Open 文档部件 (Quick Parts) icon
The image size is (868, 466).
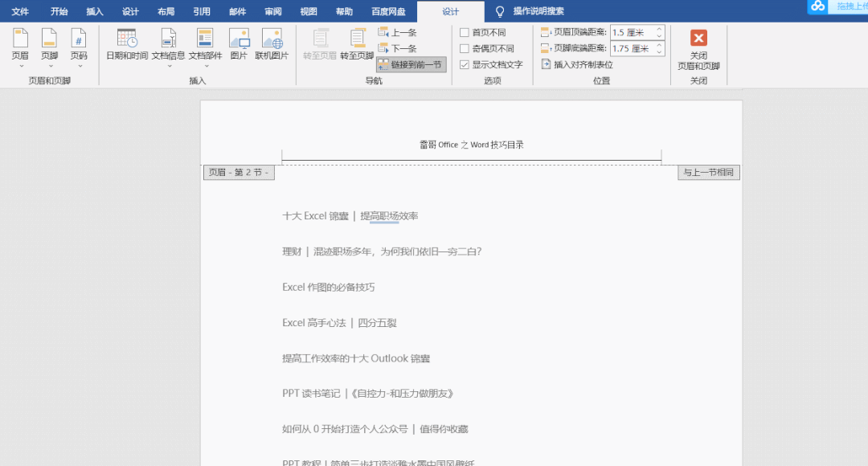[x=205, y=39]
